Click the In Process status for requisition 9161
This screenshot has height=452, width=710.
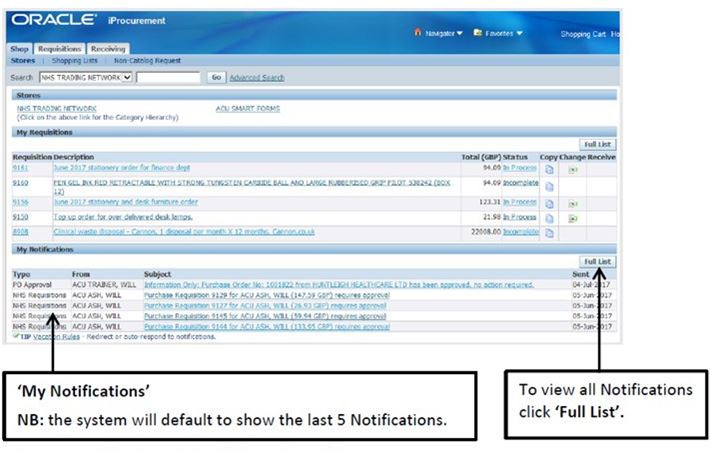520,168
